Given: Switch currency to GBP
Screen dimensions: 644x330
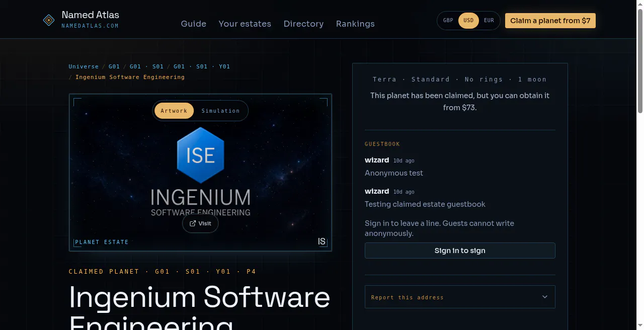Looking at the screenshot, I should point(448,21).
